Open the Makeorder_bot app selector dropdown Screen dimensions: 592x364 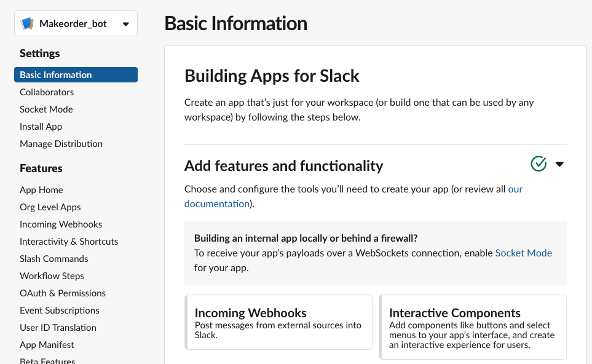coord(76,23)
